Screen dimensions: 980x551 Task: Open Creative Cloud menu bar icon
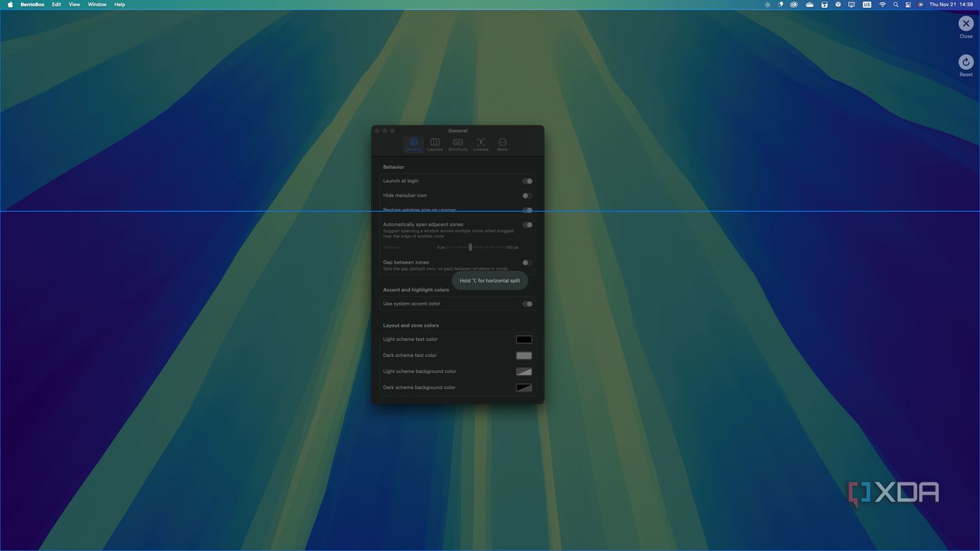tap(794, 5)
